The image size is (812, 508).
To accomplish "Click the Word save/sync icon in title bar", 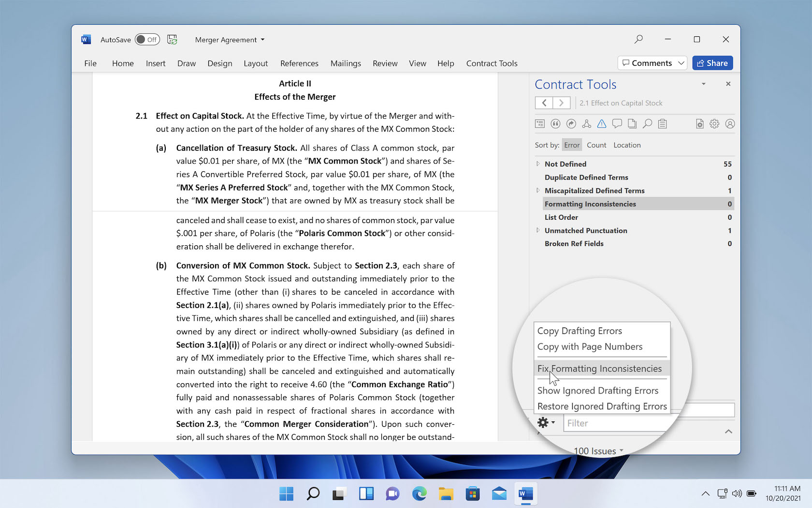I will coord(172,40).
